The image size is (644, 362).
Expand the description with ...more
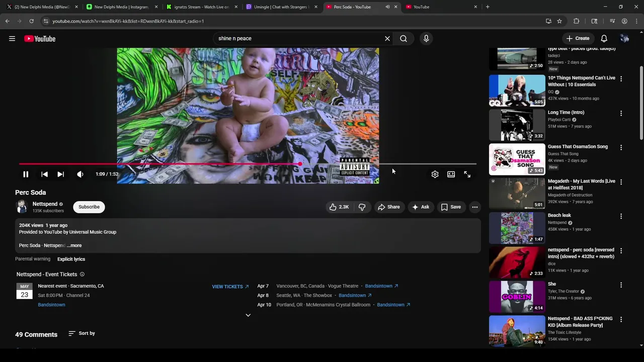(74, 246)
